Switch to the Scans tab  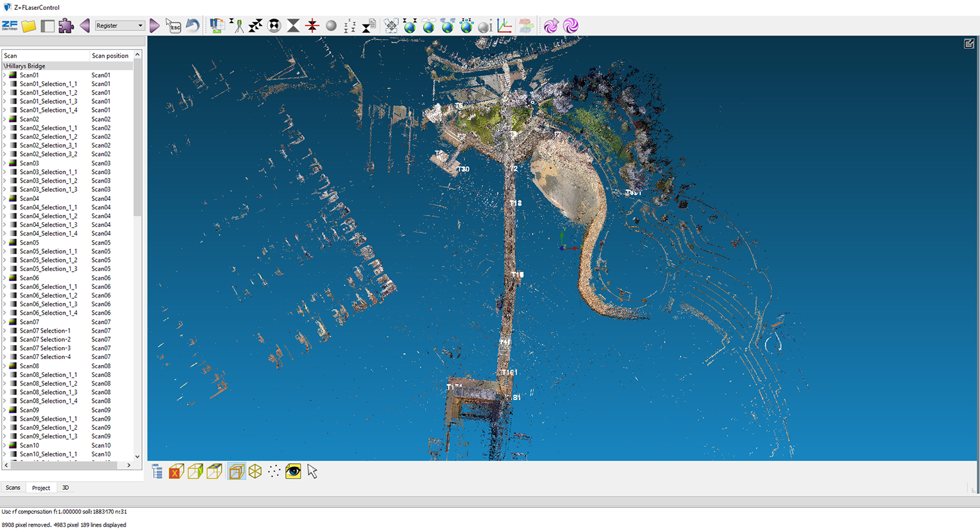(x=13, y=488)
